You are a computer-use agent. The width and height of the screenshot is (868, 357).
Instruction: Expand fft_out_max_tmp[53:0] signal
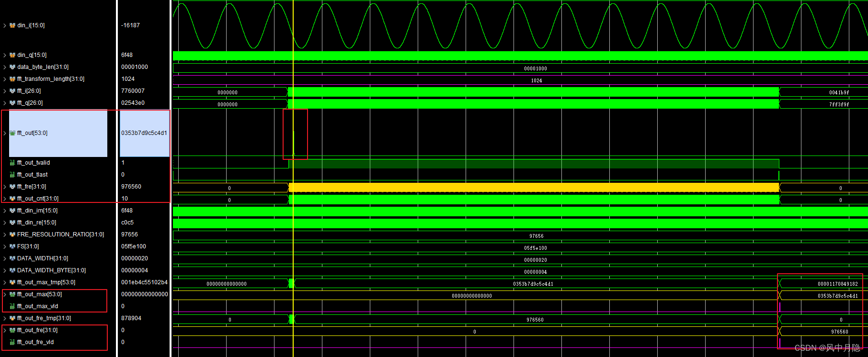pyautogui.click(x=5, y=282)
